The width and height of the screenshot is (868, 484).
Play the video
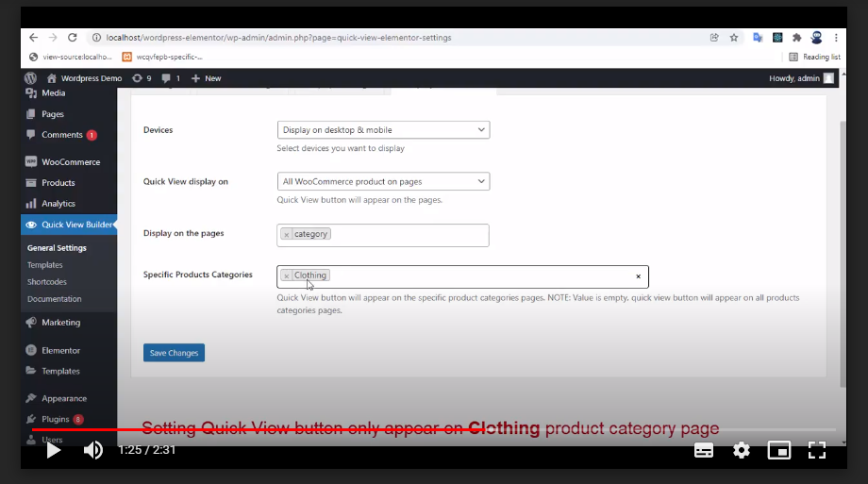click(x=53, y=450)
